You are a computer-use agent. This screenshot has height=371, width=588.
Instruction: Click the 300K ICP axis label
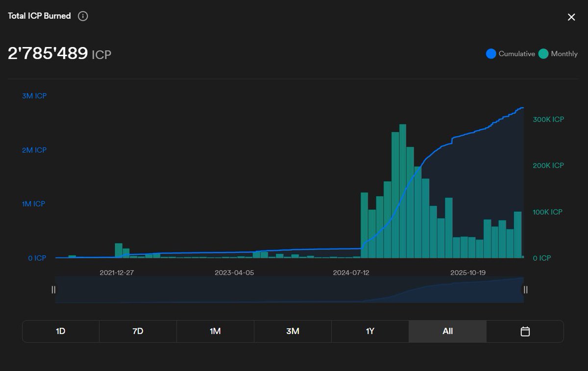[x=548, y=119]
